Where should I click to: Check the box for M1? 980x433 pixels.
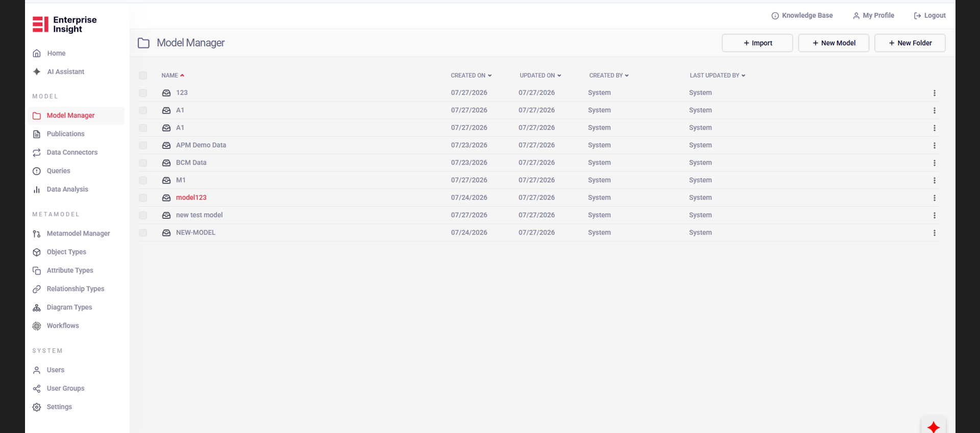click(x=143, y=180)
